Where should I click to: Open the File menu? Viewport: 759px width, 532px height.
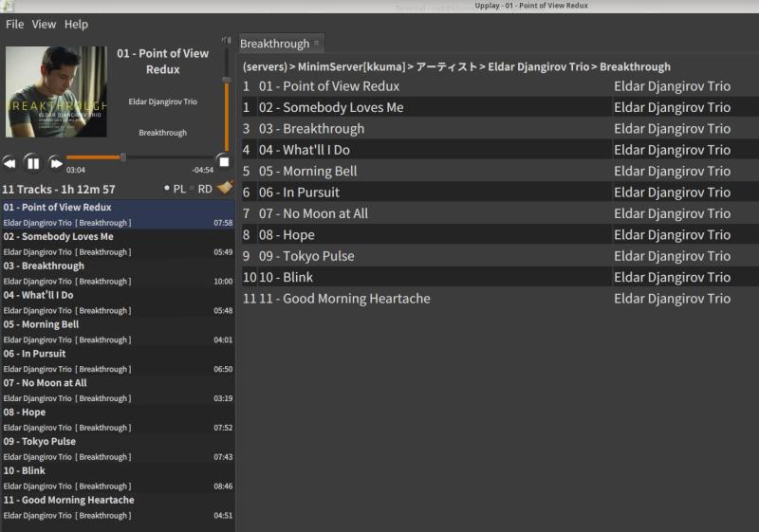point(14,24)
